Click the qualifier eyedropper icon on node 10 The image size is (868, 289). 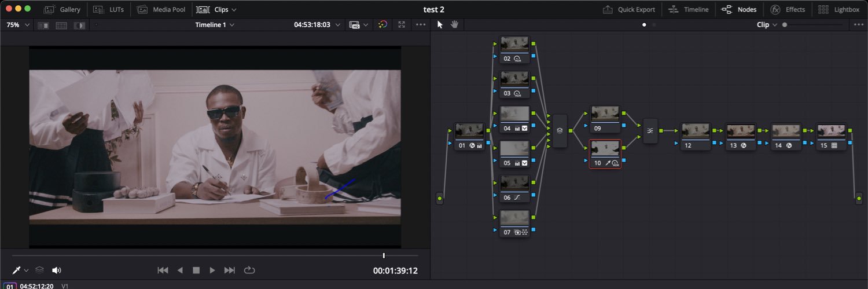[x=608, y=163]
